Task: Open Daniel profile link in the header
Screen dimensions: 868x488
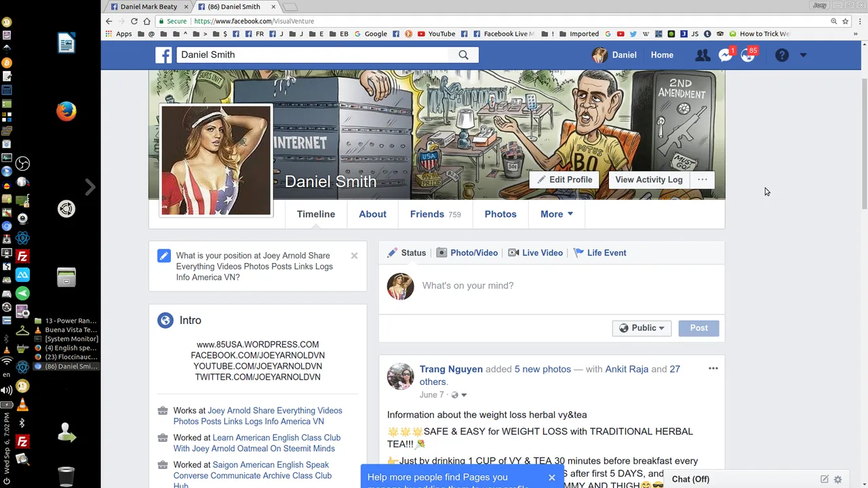Action: (614, 55)
